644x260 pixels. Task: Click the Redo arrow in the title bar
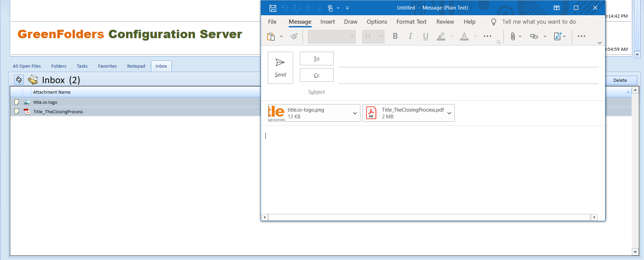296,8
